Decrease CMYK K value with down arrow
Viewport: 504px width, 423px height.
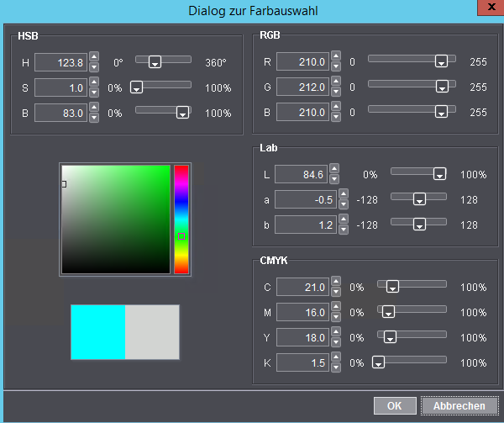pos(334,367)
